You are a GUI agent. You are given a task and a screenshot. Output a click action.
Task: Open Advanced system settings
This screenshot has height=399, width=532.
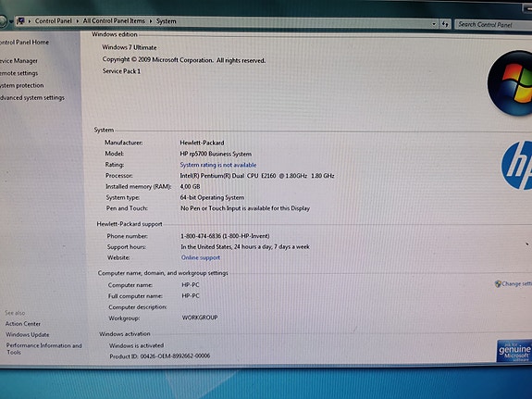(32, 98)
